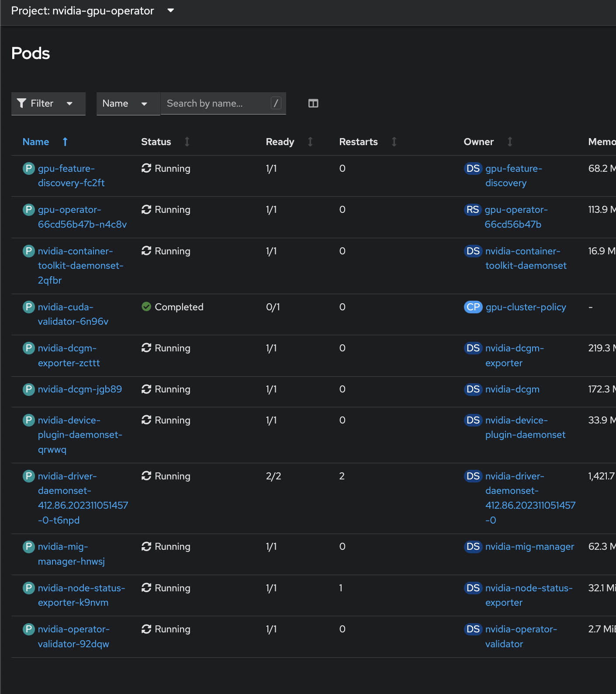The width and height of the screenshot is (616, 694).
Task: Click the CP badge for gpu-cluster-policy
Action: click(x=473, y=307)
